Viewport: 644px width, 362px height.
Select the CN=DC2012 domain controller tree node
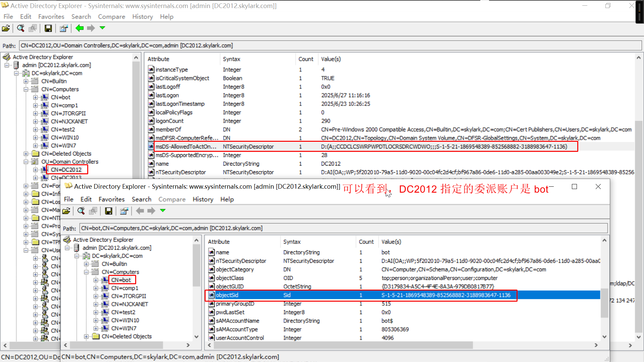point(66,170)
